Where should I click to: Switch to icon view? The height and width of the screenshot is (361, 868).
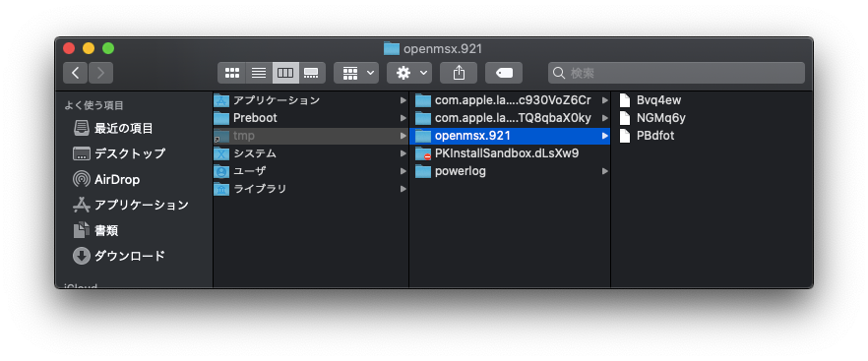click(232, 73)
